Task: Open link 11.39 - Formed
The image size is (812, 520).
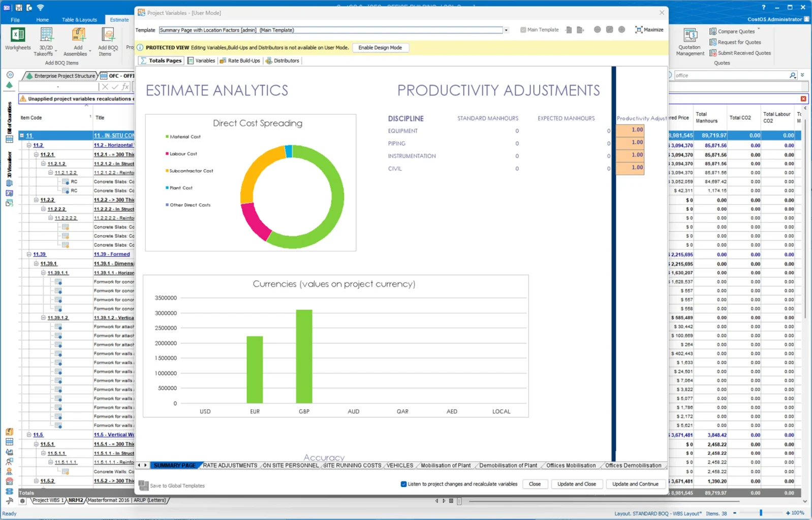Action: [112, 254]
